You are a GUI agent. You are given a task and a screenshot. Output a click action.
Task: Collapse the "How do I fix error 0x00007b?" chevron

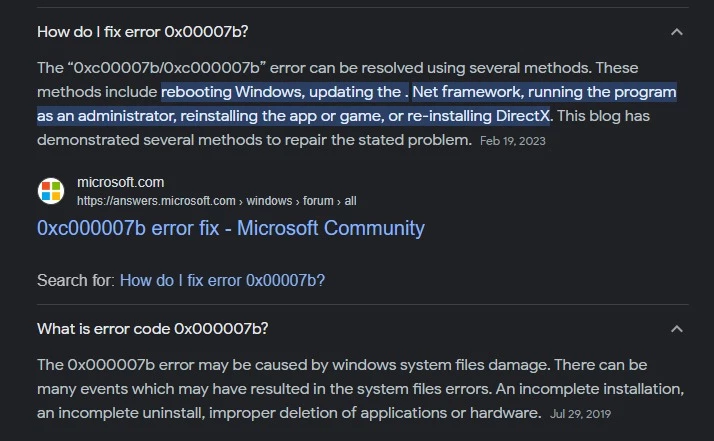(x=677, y=32)
